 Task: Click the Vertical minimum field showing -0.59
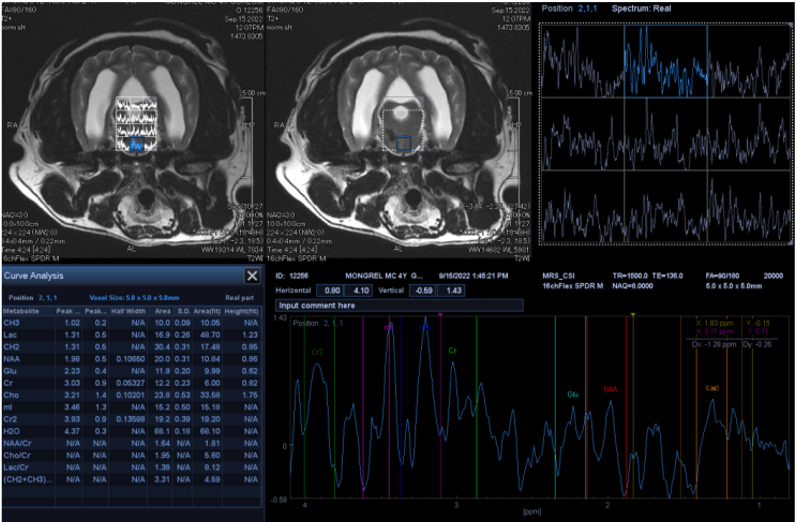[422, 290]
